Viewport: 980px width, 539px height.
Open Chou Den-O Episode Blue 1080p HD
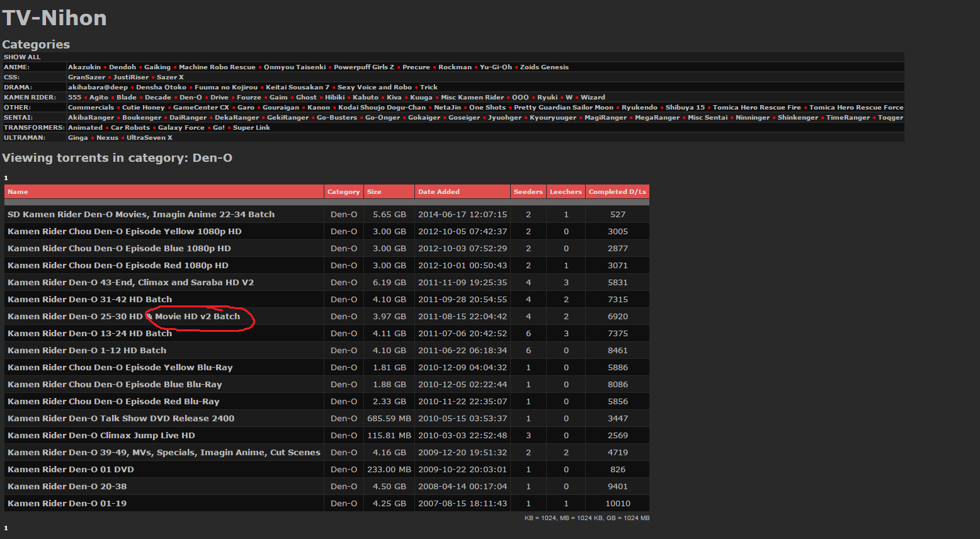click(119, 249)
